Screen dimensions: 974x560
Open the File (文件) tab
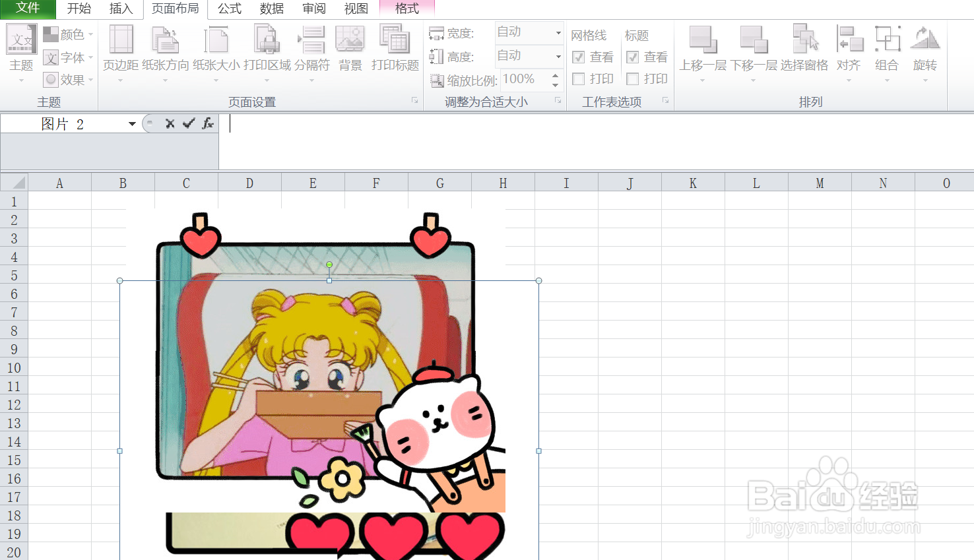[x=28, y=8]
